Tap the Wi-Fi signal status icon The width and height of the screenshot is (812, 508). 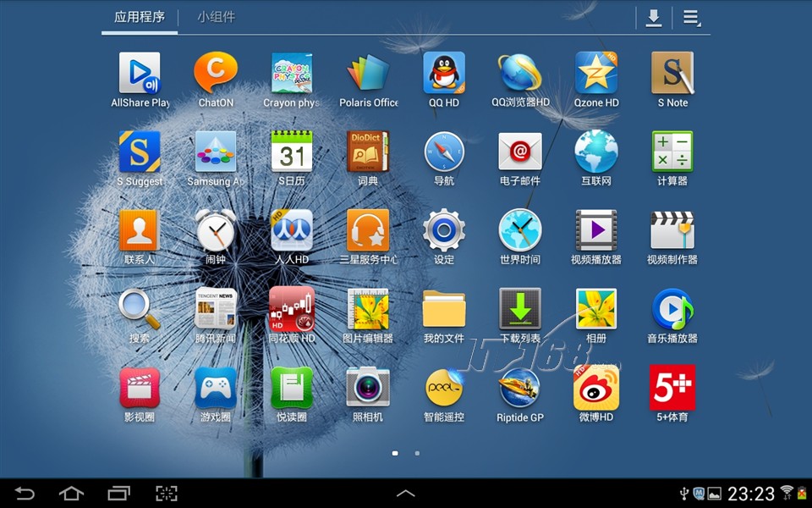[787, 493]
